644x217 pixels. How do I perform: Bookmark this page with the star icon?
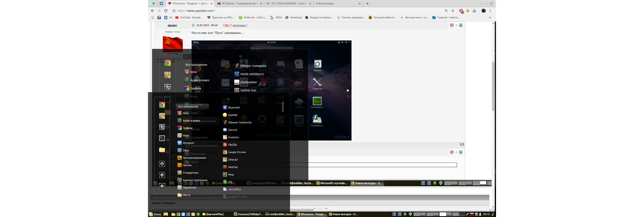[453, 11]
